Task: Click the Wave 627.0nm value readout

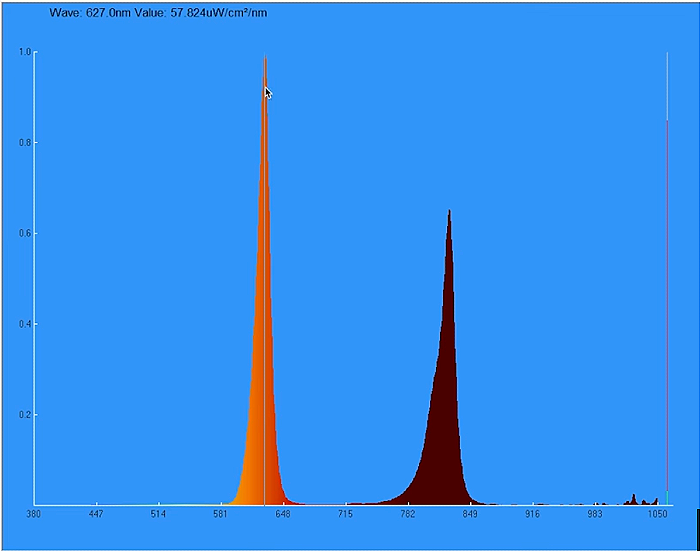Action: 158,13
